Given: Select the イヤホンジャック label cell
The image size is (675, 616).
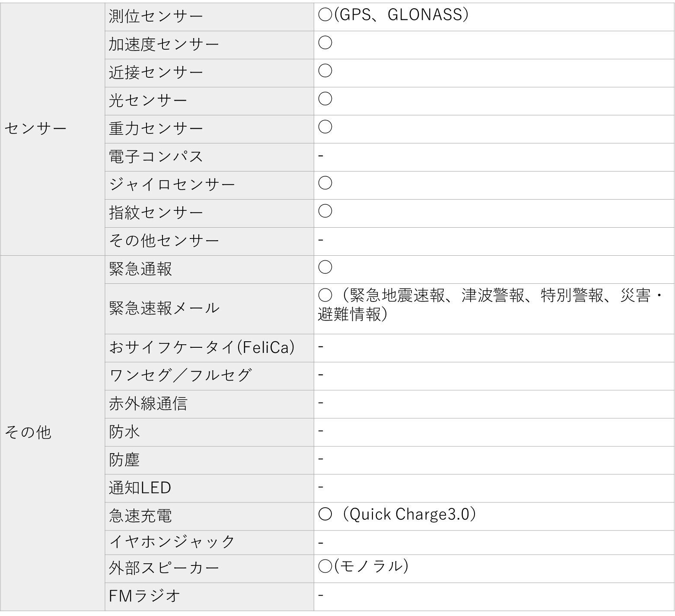Looking at the screenshot, I should point(172,542).
